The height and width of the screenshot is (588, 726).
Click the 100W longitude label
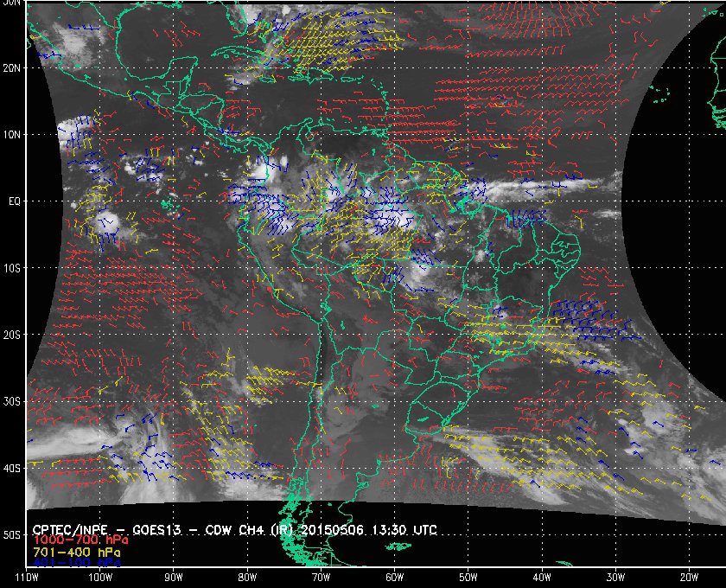100,578
